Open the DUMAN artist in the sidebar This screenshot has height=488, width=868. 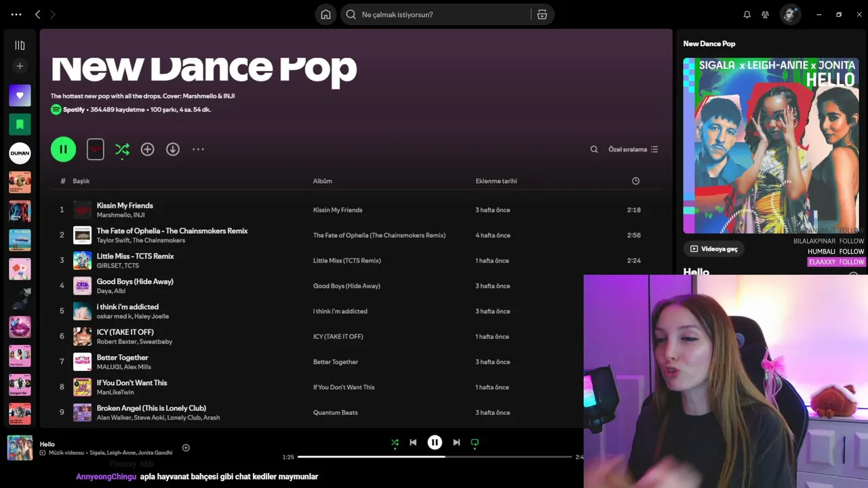[20, 153]
